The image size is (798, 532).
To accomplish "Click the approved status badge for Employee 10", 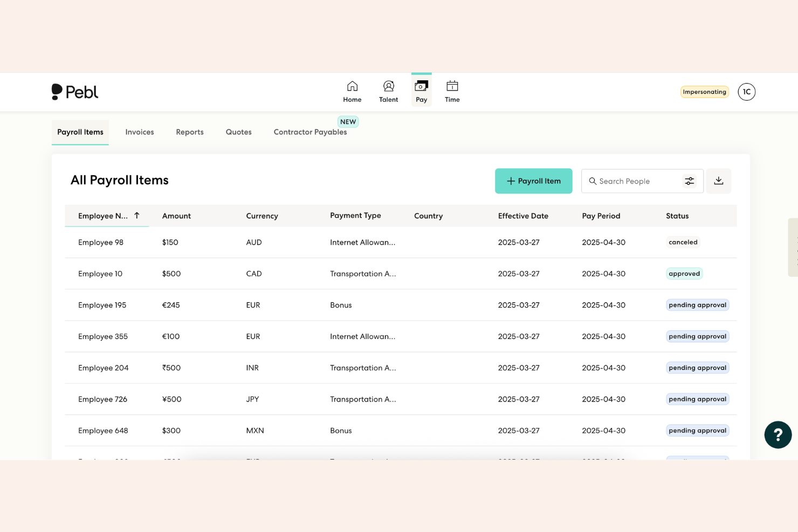I will [x=684, y=273].
